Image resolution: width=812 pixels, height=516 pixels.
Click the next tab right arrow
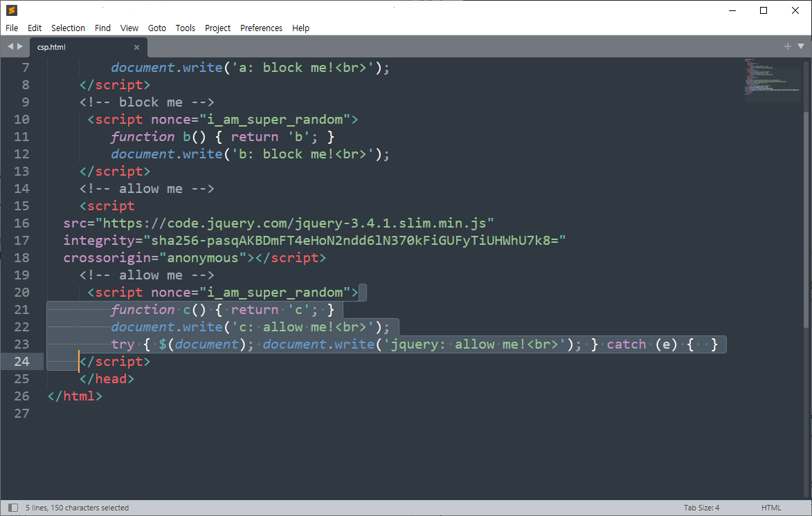tap(20, 46)
